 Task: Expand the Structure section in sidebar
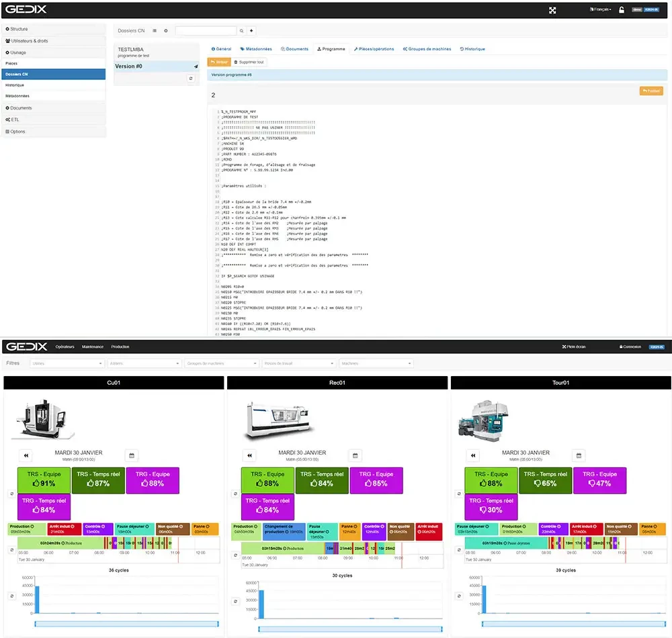(x=54, y=29)
